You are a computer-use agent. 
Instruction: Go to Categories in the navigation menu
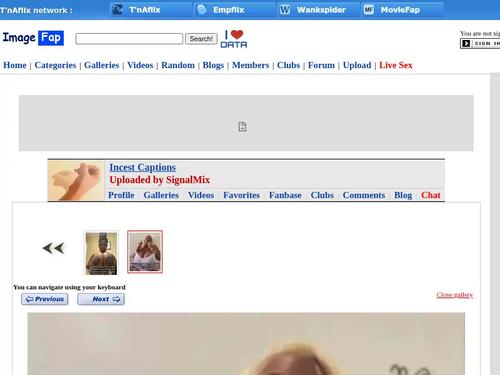tap(55, 65)
